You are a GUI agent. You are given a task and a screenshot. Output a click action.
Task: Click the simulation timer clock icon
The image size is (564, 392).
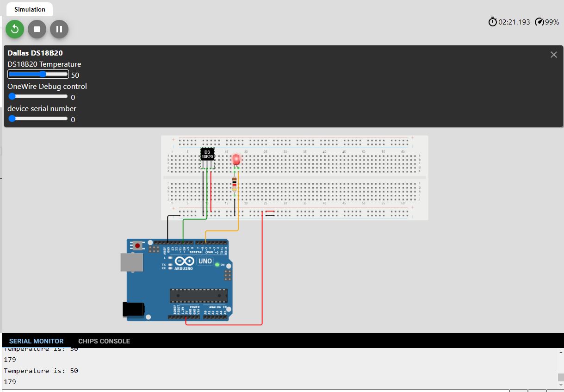coord(493,22)
